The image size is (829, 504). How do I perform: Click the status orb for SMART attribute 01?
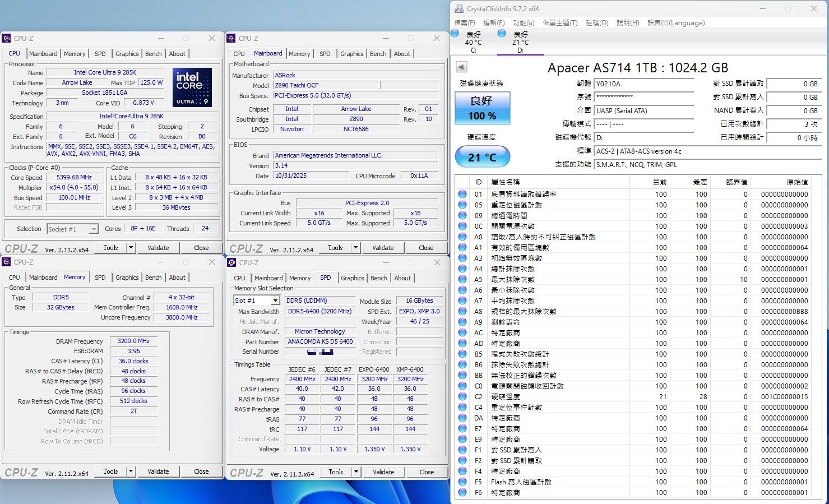[x=462, y=194]
